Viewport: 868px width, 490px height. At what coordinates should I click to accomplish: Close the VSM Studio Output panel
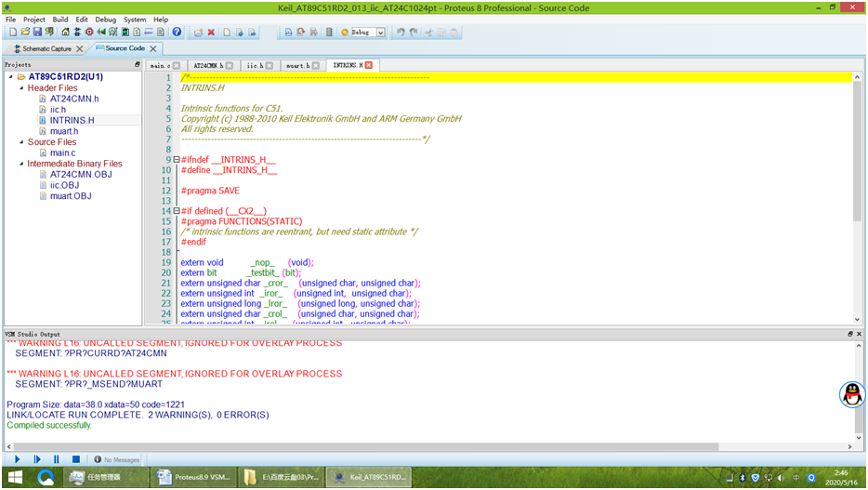coord(859,334)
